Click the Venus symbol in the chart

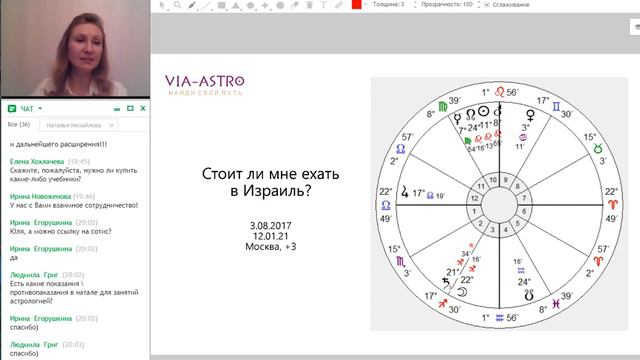click(x=531, y=116)
